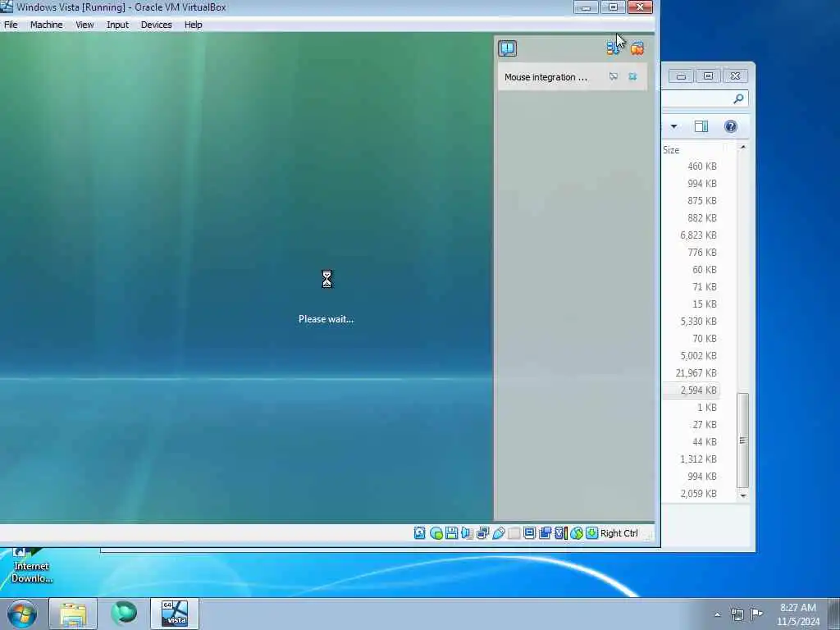Click the audio status bar indicator
This screenshot has width=840, height=630.
coord(467,533)
